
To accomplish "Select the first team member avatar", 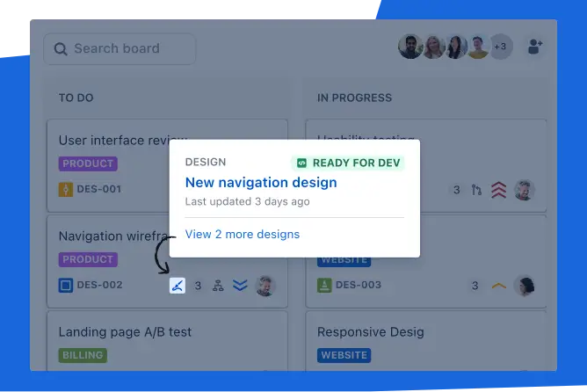I will 410,47.
